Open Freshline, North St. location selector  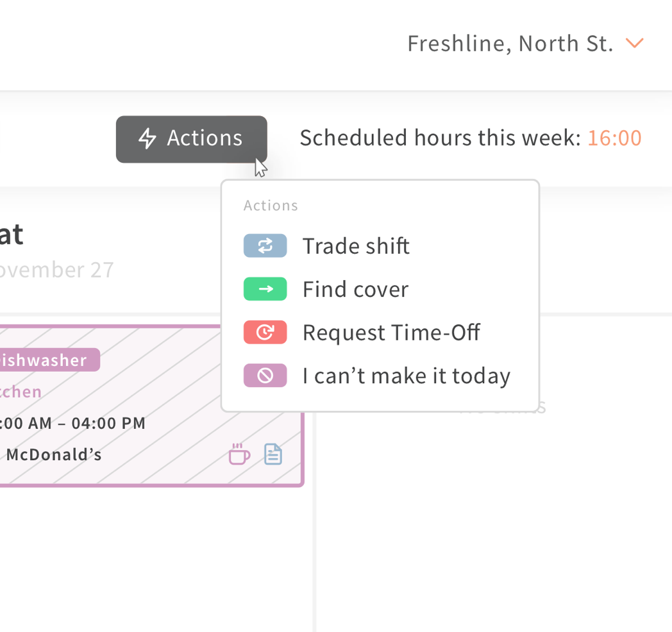pos(525,44)
